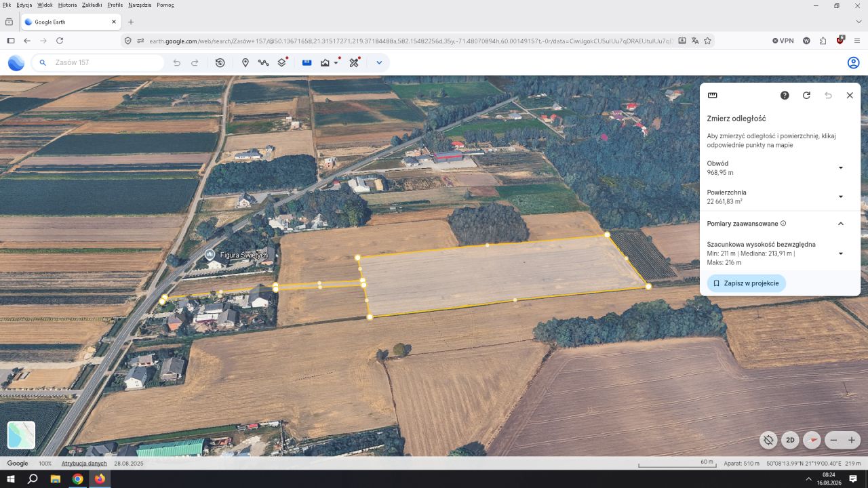Open dropdown arrow next to the house-and-chart icon
868x488 pixels.
click(336, 63)
